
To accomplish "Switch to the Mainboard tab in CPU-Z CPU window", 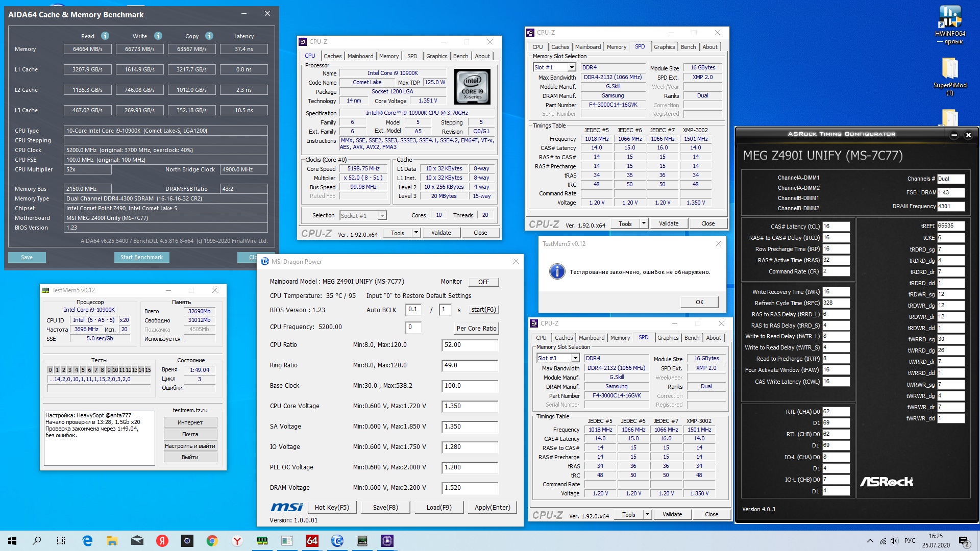I will click(x=360, y=56).
